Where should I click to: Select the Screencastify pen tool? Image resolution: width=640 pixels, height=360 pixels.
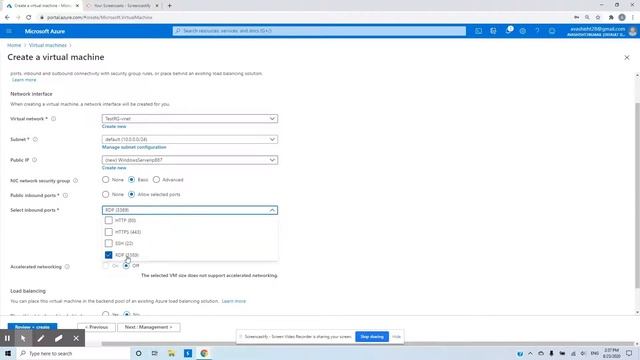point(41,338)
